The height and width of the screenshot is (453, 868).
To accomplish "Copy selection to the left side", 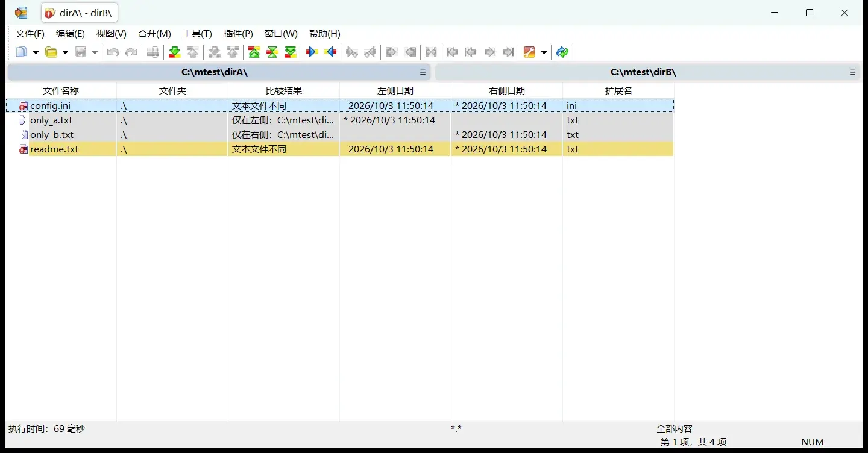I will click(330, 52).
